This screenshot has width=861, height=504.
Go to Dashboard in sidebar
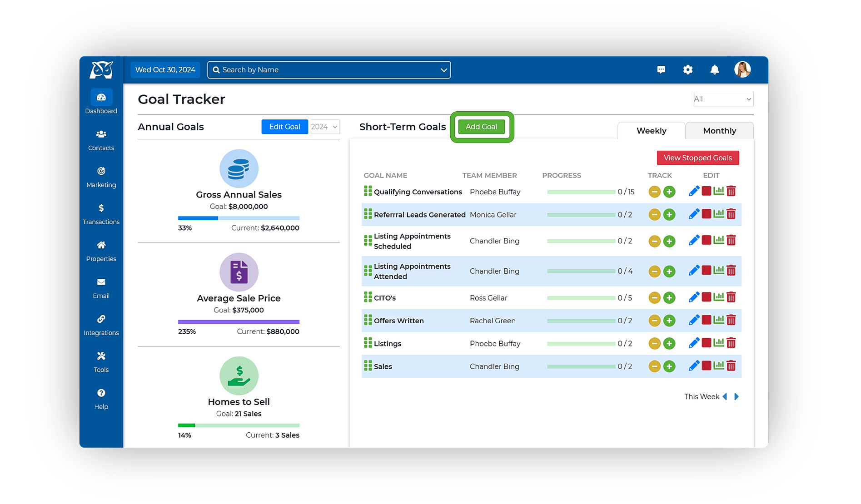point(101,102)
